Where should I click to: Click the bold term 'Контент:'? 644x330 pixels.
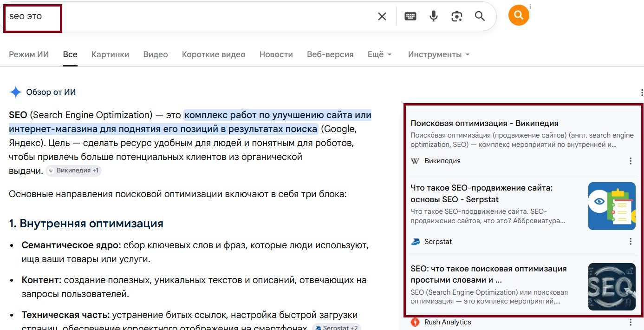tap(42, 280)
